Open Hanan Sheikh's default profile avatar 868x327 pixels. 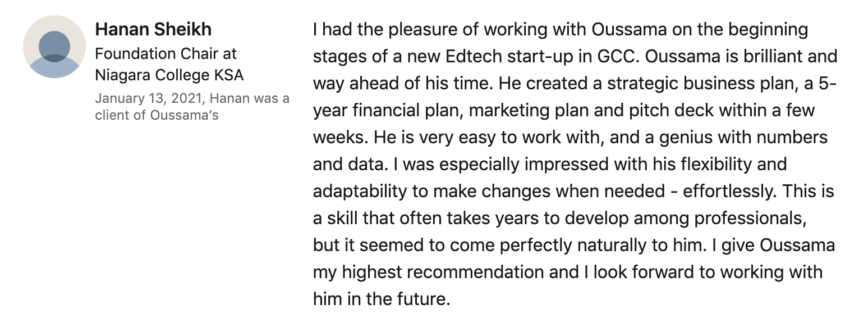(54, 47)
